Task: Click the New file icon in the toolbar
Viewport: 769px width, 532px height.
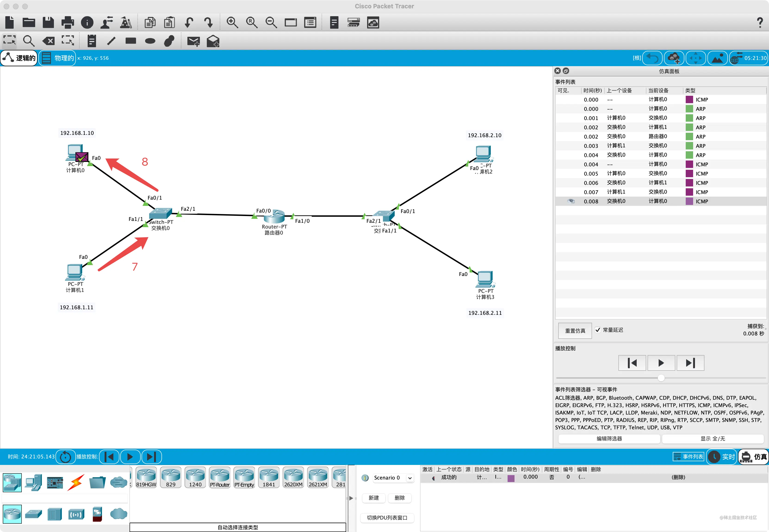Action: pos(10,22)
